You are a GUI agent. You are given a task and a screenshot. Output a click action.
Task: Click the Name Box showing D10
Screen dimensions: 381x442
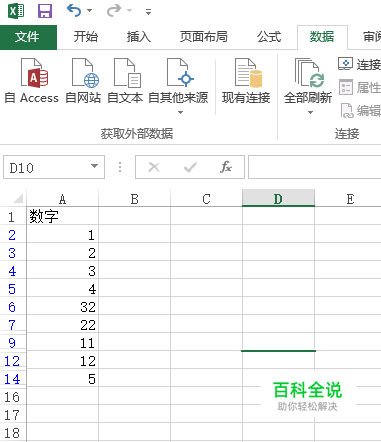pyautogui.click(x=47, y=168)
